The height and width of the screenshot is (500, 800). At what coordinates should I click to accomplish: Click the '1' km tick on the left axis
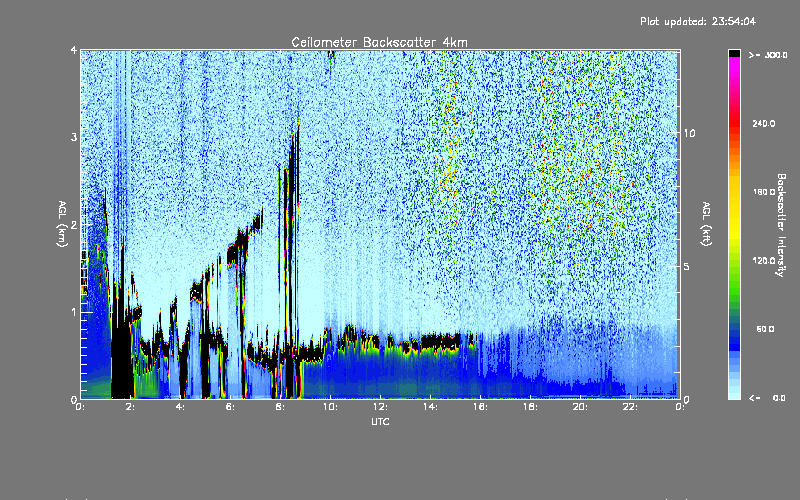coord(74,312)
